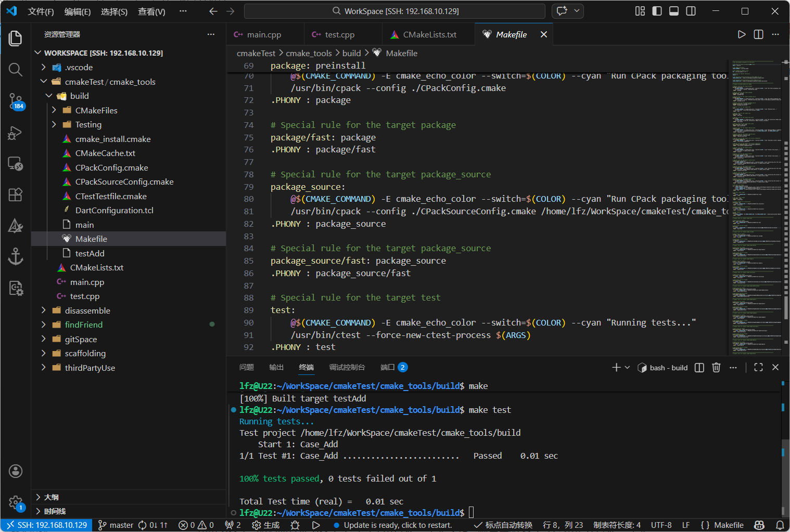The width and height of the screenshot is (790, 532).
Task: Open notifications bell in status bar
Action: [x=780, y=525]
